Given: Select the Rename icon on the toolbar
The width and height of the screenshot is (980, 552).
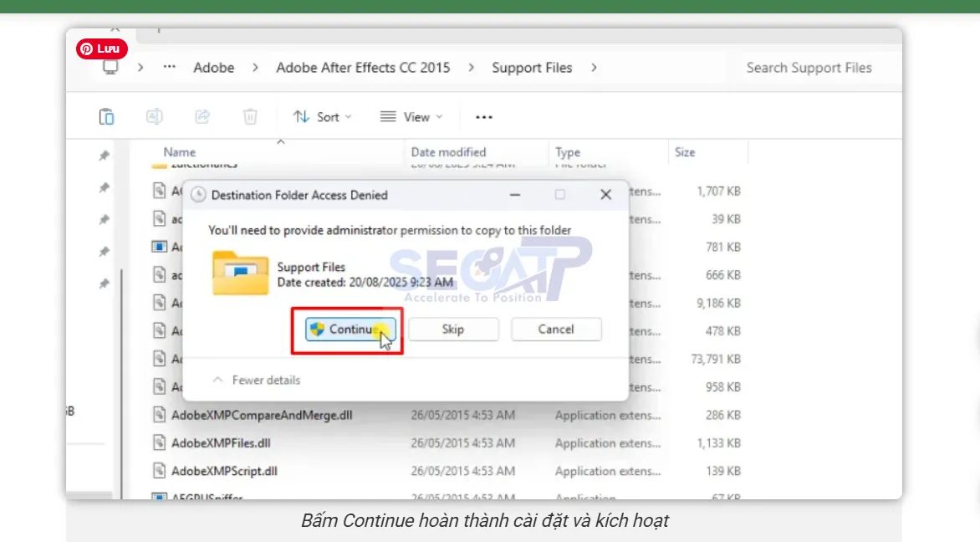Looking at the screenshot, I should coord(154,116).
